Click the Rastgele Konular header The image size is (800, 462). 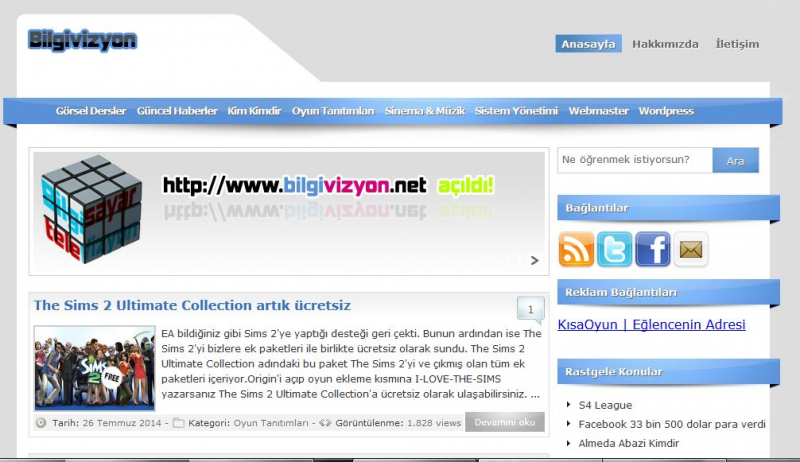pyautogui.click(x=668, y=372)
